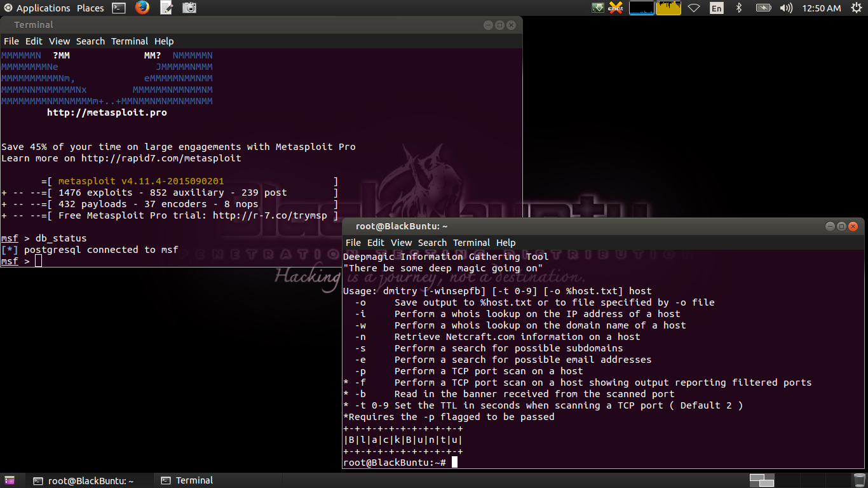868x488 pixels.
Task: Open the terminal launcher in the top panel
Action: pos(118,8)
